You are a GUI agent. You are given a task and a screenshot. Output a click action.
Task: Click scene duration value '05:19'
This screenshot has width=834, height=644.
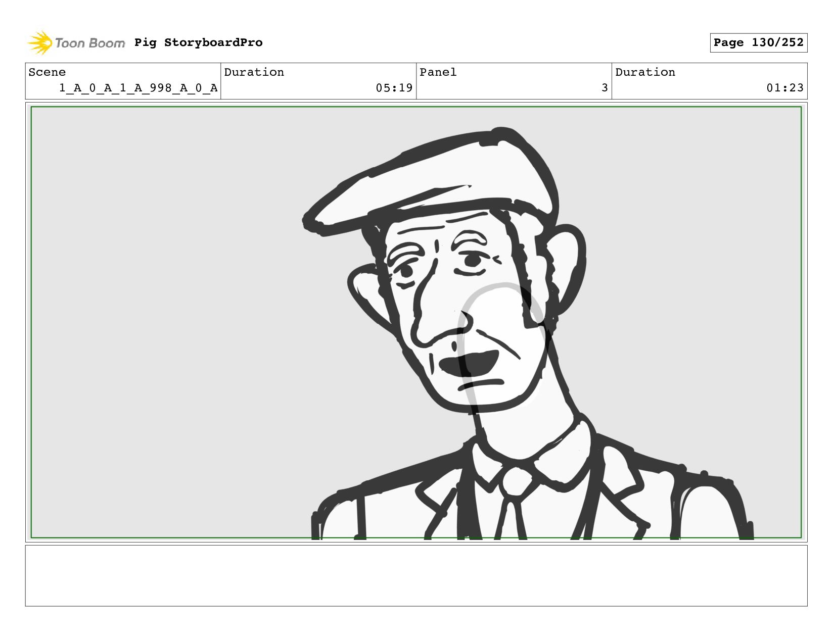394,88
